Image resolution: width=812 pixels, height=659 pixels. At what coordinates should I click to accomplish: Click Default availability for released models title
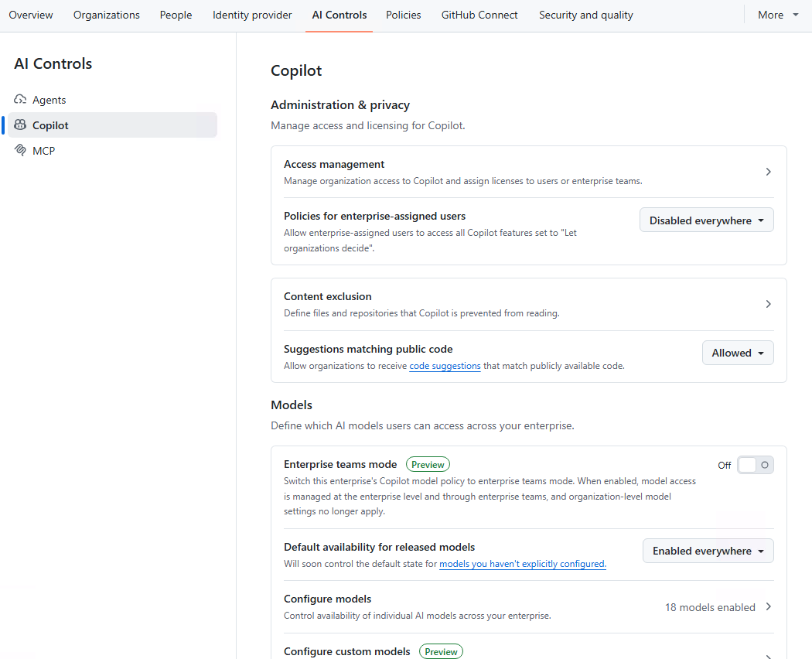pyautogui.click(x=379, y=547)
